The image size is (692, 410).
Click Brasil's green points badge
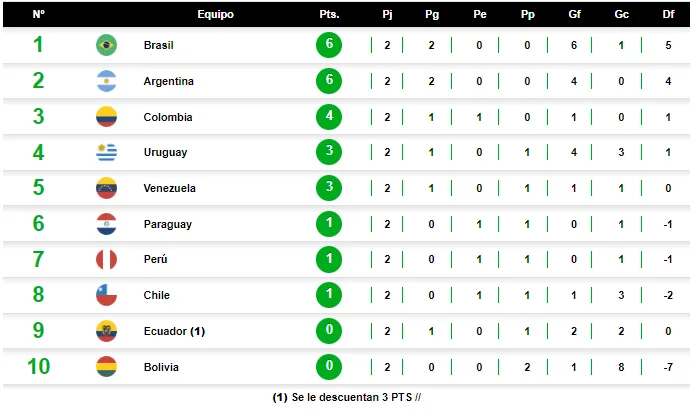point(329,45)
